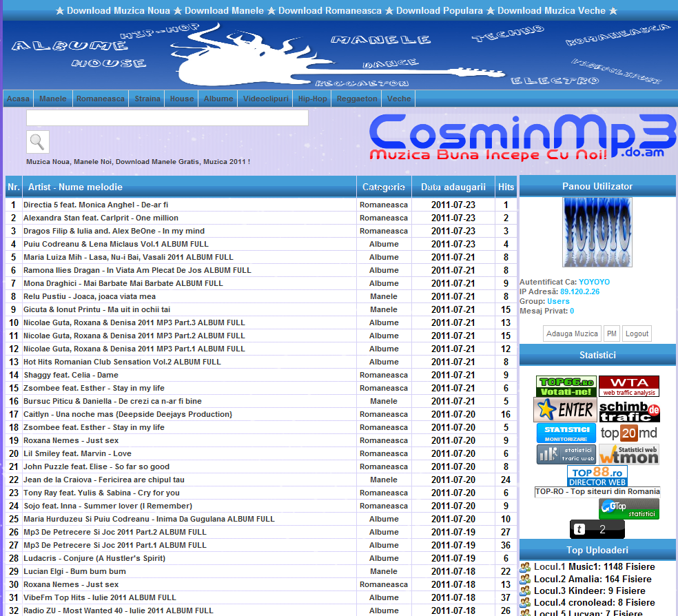This screenshot has width=678, height=616.
Task: Open Ludacris - Conjure (A Hustler's Spirit)
Action: coord(94,558)
